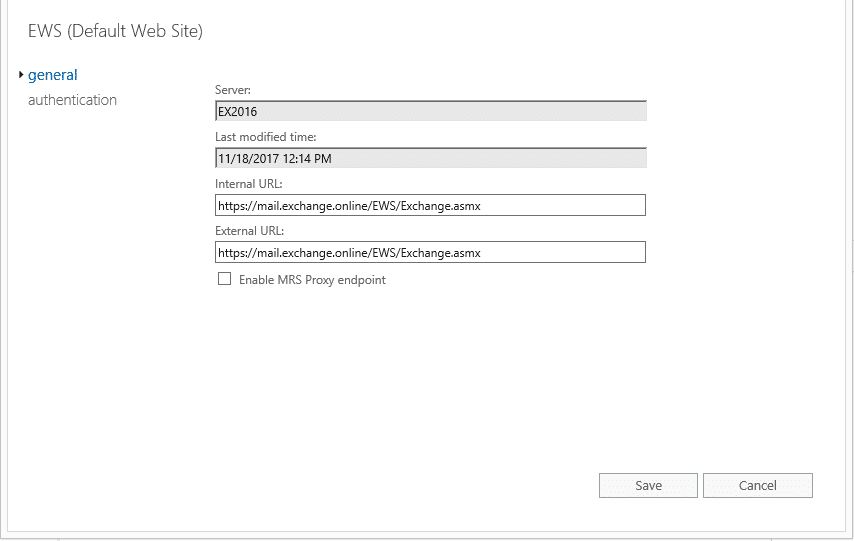This screenshot has width=854, height=541.
Task: Save the EWS virtual directory settings
Action: pyautogui.click(x=648, y=485)
